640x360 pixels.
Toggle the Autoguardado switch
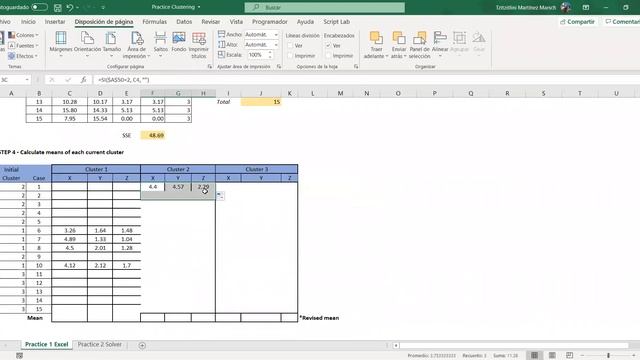(x=39, y=7)
